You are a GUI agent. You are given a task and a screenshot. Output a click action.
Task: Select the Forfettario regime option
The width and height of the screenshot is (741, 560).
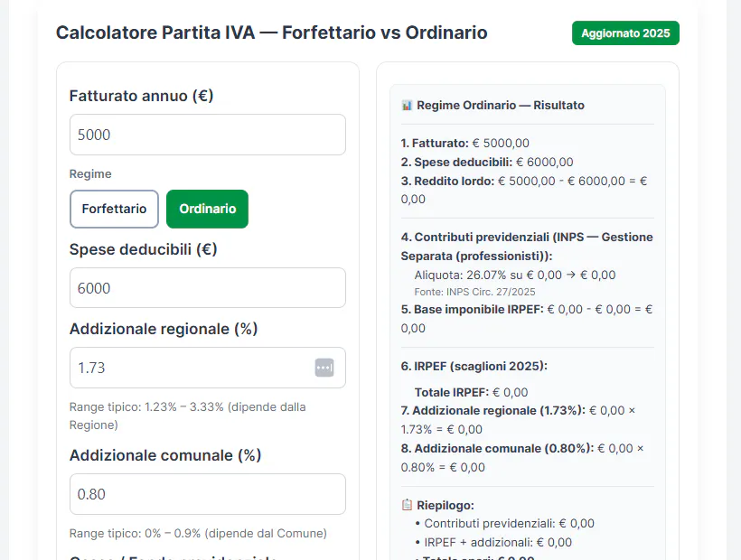click(115, 209)
